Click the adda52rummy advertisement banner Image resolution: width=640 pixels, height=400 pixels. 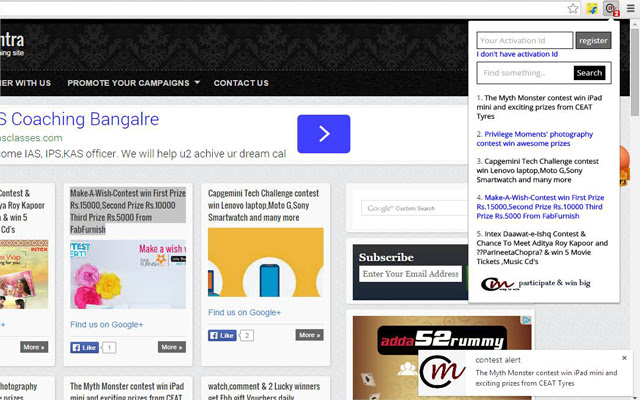click(x=442, y=333)
